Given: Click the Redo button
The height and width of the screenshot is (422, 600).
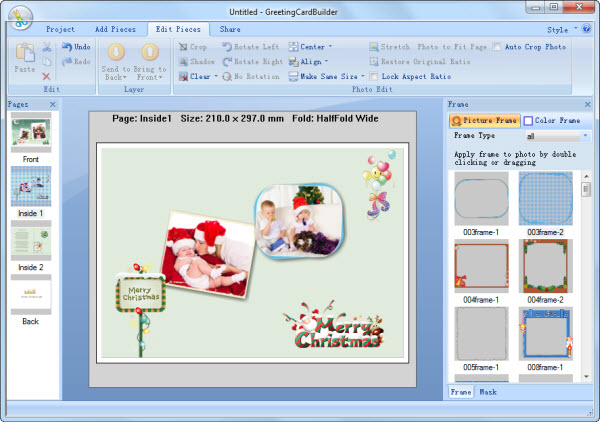Looking at the screenshot, I should pos(76,61).
